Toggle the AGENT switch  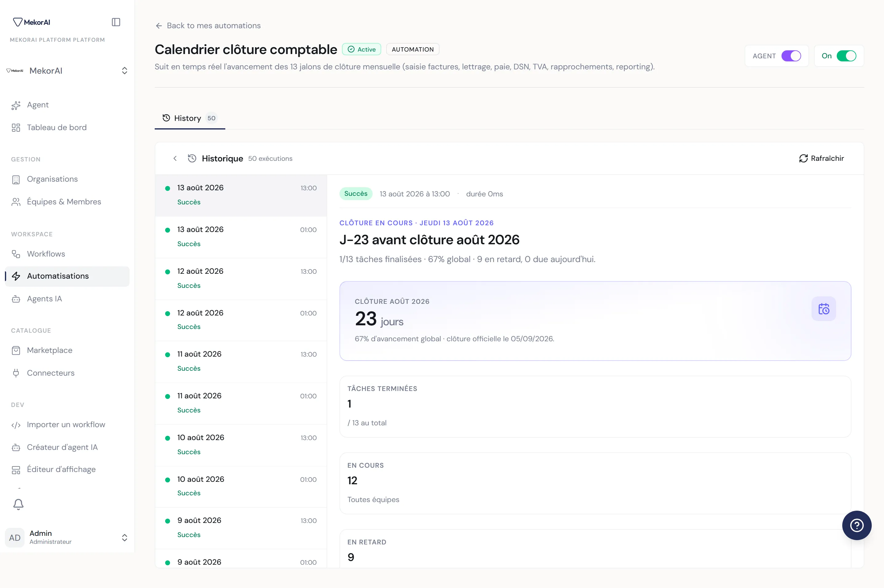(x=791, y=56)
